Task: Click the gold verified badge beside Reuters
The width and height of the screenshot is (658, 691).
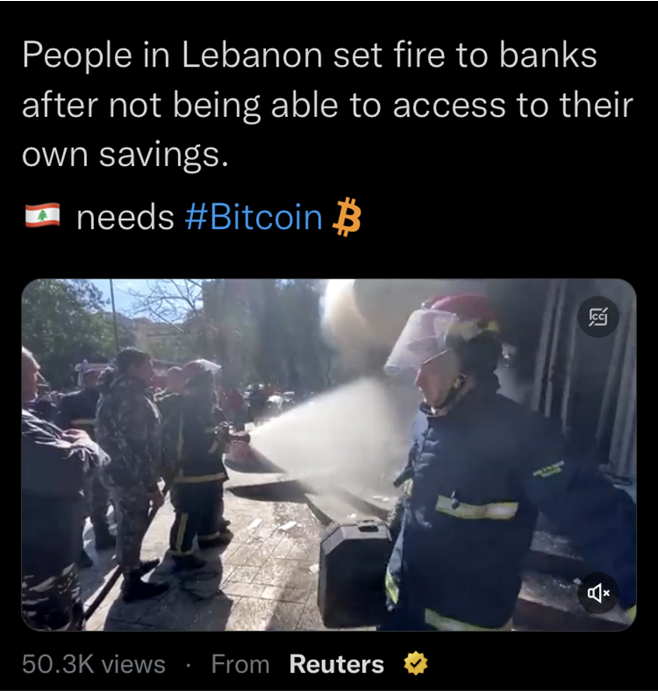Action: tap(416, 664)
